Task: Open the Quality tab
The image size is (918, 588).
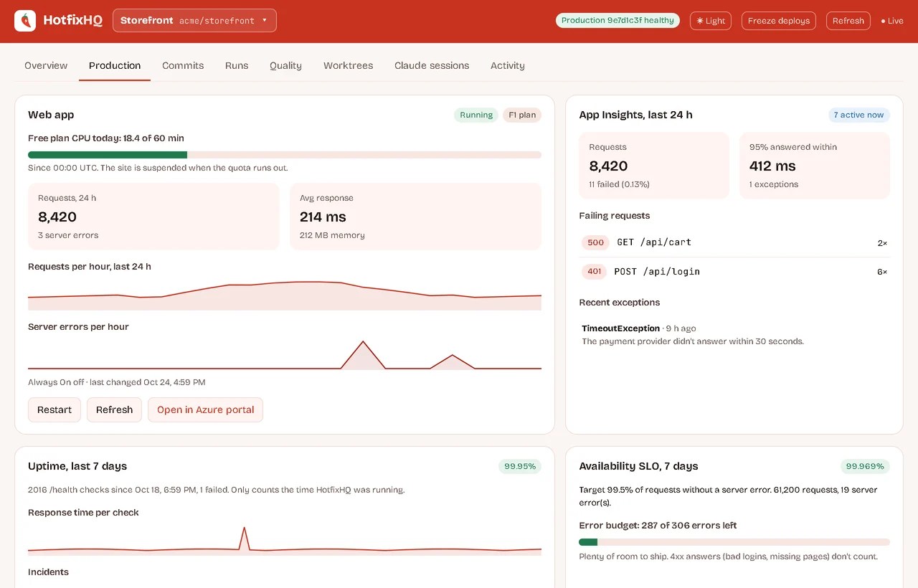Action: [x=285, y=65]
